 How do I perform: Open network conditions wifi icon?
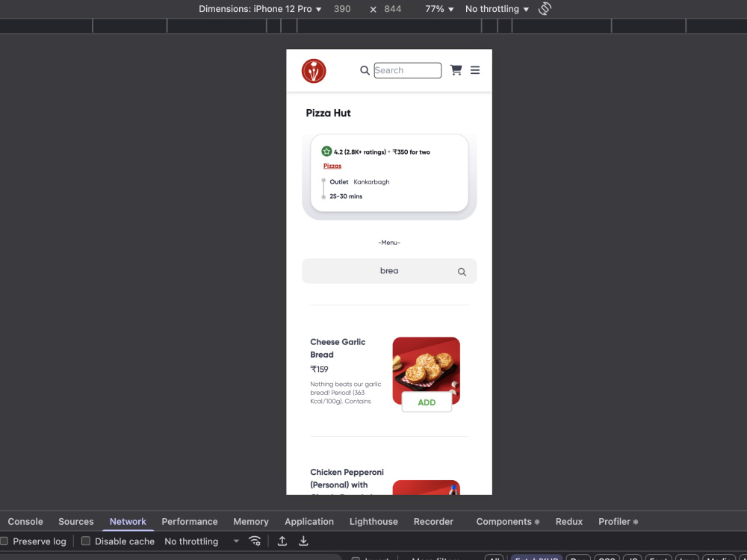click(x=255, y=541)
